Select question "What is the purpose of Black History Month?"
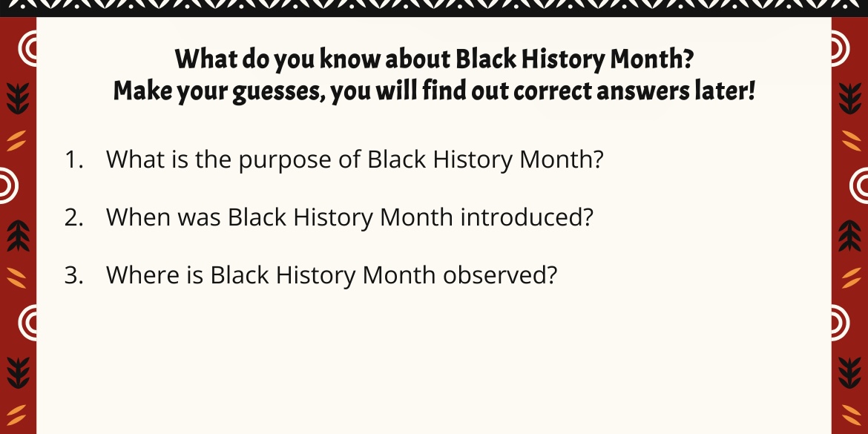This screenshot has width=868, height=434. click(x=355, y=160)
